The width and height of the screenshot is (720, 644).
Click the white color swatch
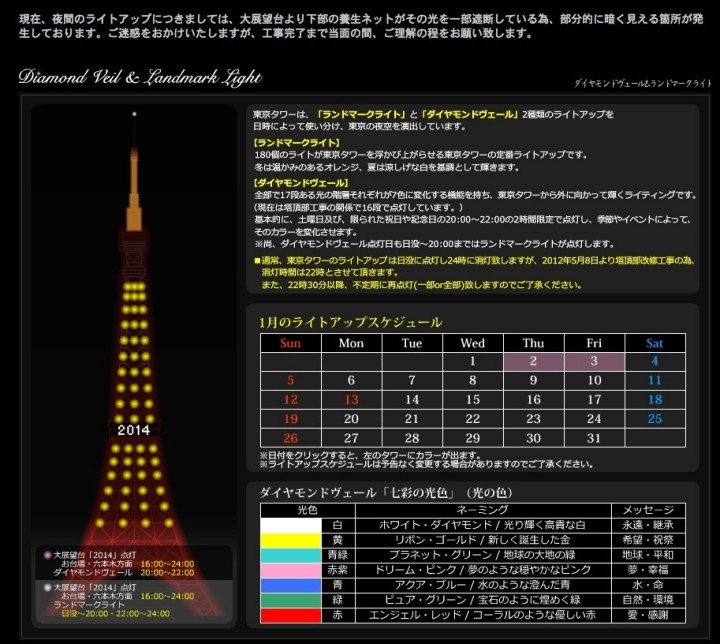pos(291,525)
